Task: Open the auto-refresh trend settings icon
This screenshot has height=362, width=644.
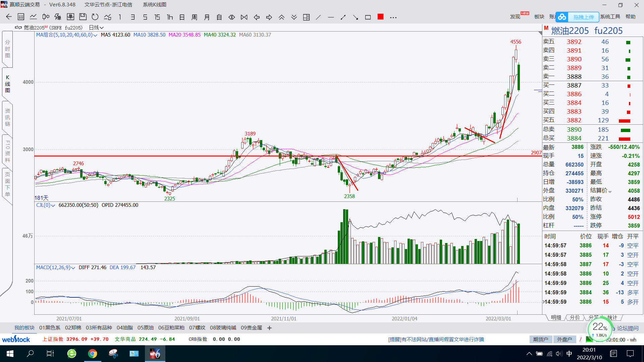Action: point(108,17)
